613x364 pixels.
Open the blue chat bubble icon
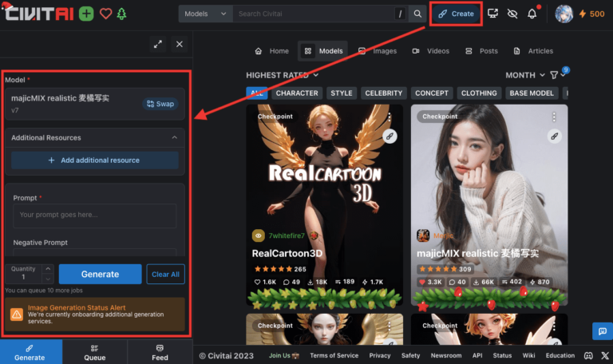point(600,330)
